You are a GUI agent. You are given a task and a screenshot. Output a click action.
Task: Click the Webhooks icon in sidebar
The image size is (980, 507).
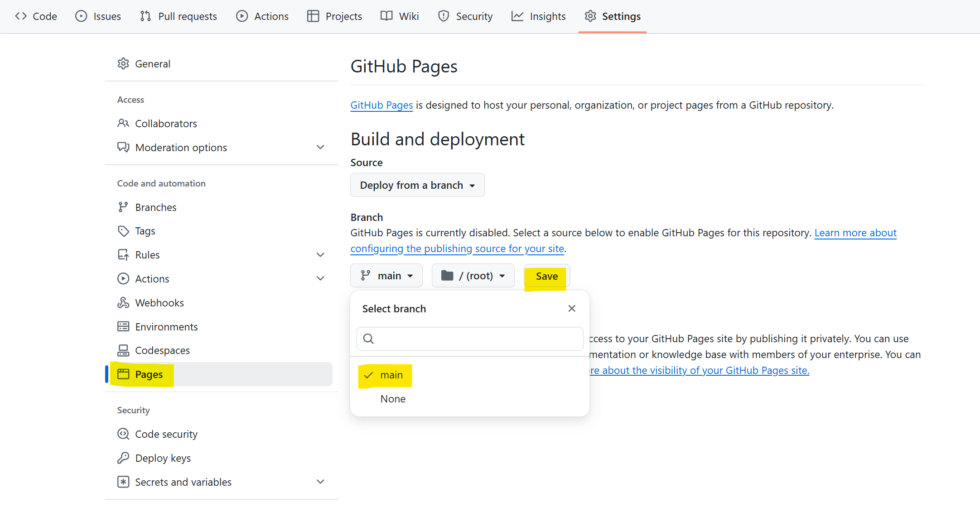123,303
